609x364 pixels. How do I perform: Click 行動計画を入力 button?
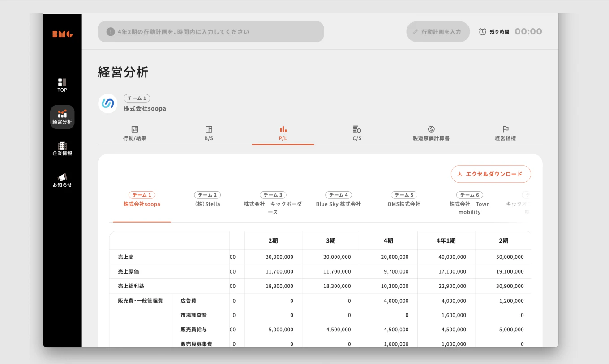pyautogui.click(x=438, y=32)
